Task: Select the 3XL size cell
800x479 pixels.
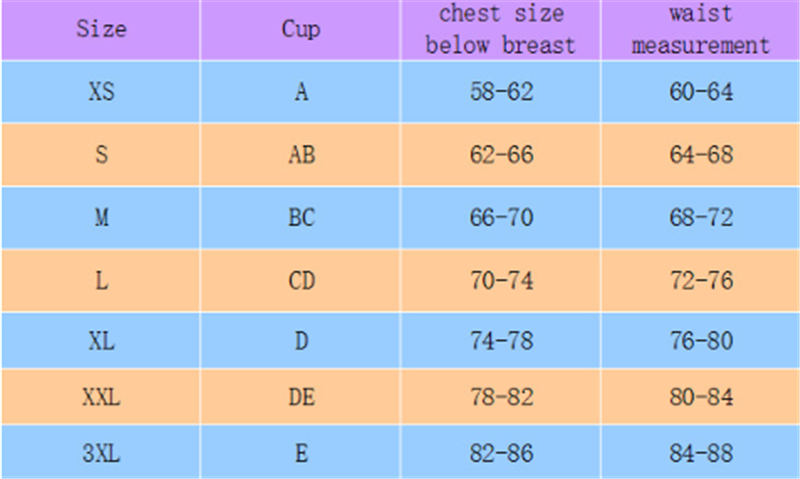Action: point(101,453)
